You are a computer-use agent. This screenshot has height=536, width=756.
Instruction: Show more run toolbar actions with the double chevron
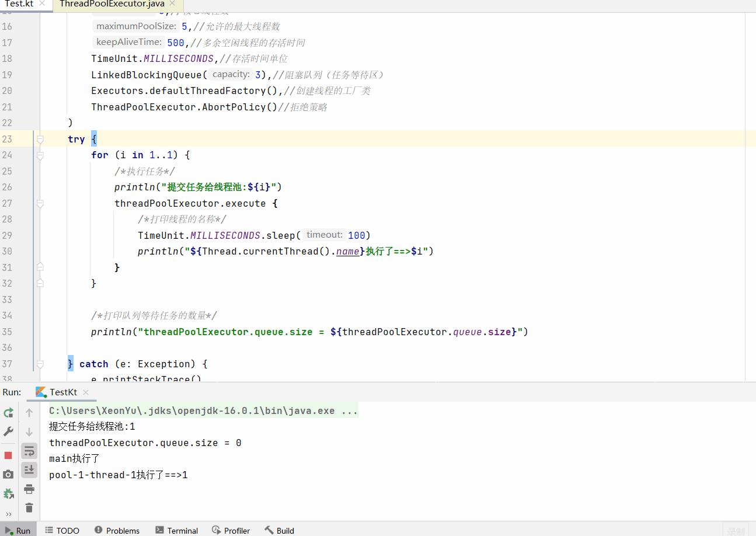(8, 514)
